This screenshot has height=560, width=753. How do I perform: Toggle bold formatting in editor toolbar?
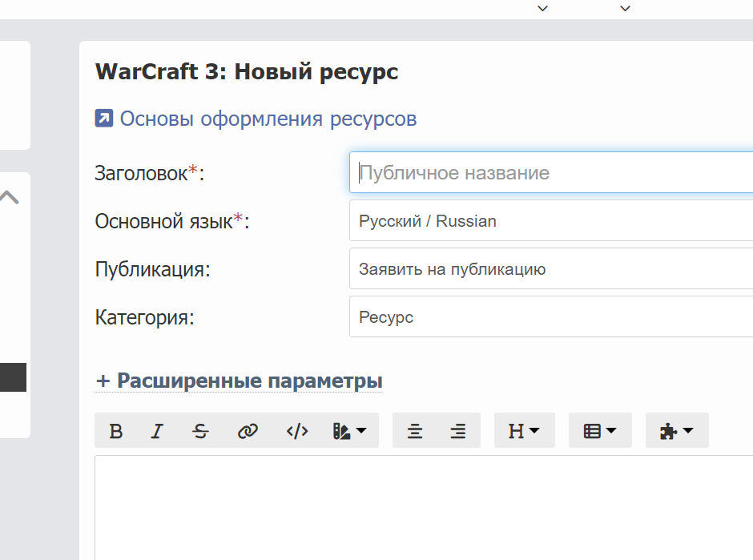116,432
